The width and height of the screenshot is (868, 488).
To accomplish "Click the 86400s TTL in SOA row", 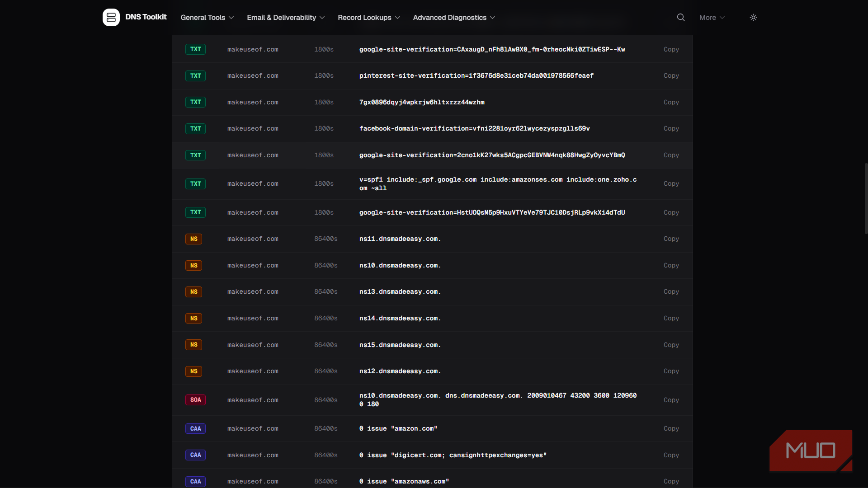I will click(326, 400).
